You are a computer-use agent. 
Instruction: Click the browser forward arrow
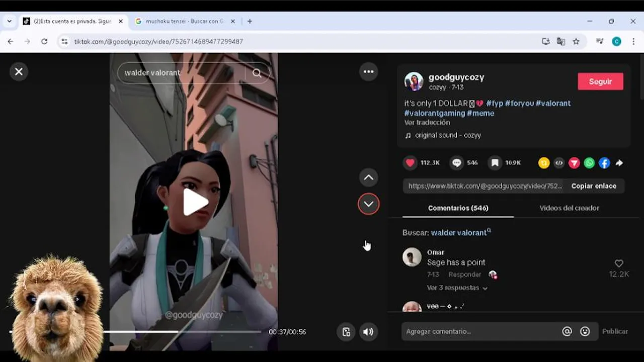(x=27, y=42)
